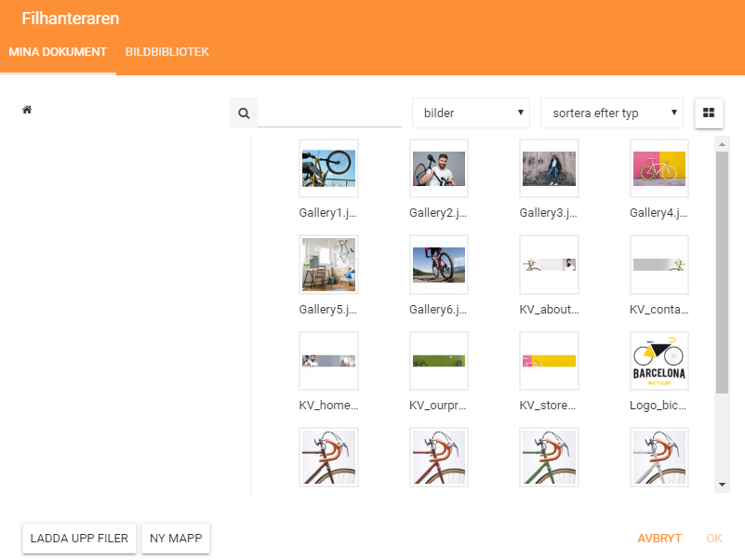Open the Bildbibliotek tab
Image resolution: width=745 pixels, height=560 pixels.
[x=167, y=52]
